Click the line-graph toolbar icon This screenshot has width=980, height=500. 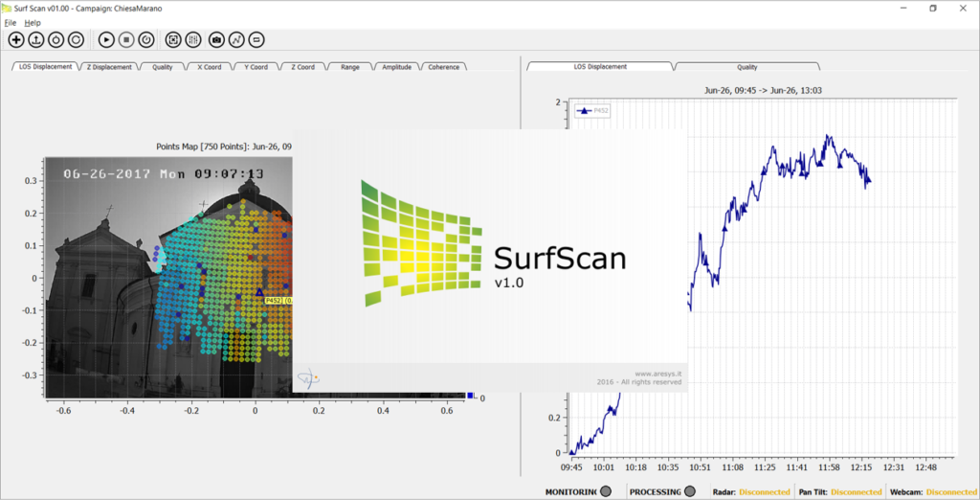point(236,40)
